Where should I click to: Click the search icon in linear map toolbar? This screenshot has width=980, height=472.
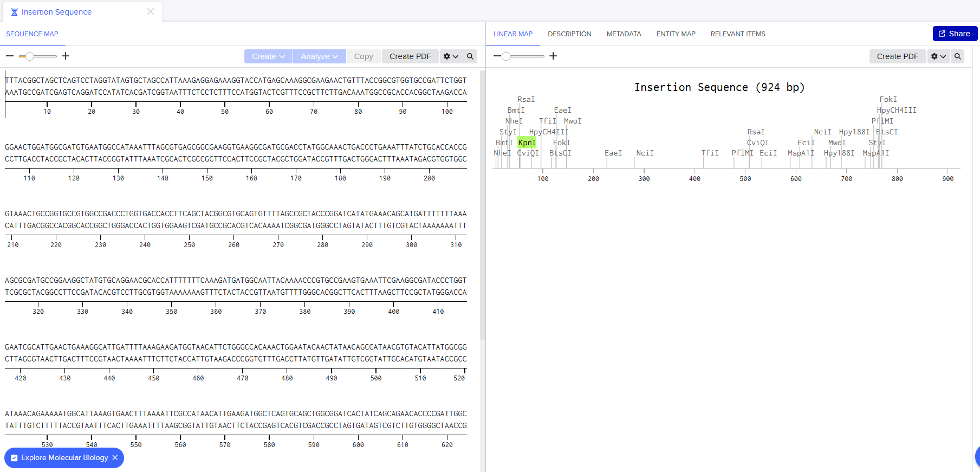click(958, 56)
